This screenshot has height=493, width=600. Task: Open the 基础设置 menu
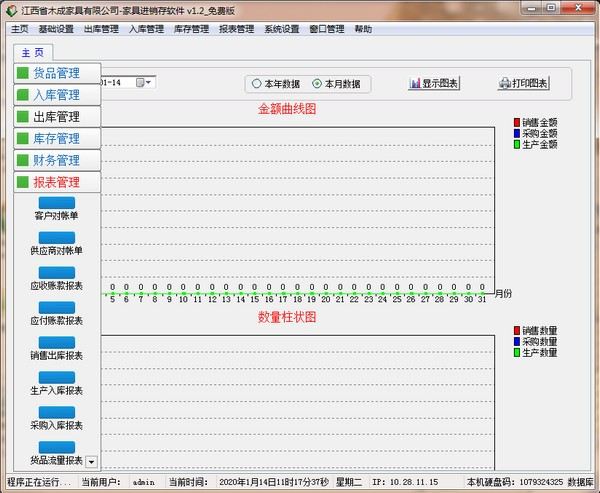(x=56, y=29)
